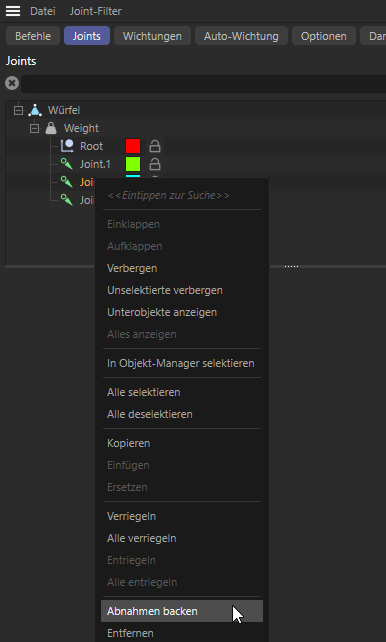Click the Würfel polygon object icon
This screenshot has height=642, width=386.
[x=36, y=110]
